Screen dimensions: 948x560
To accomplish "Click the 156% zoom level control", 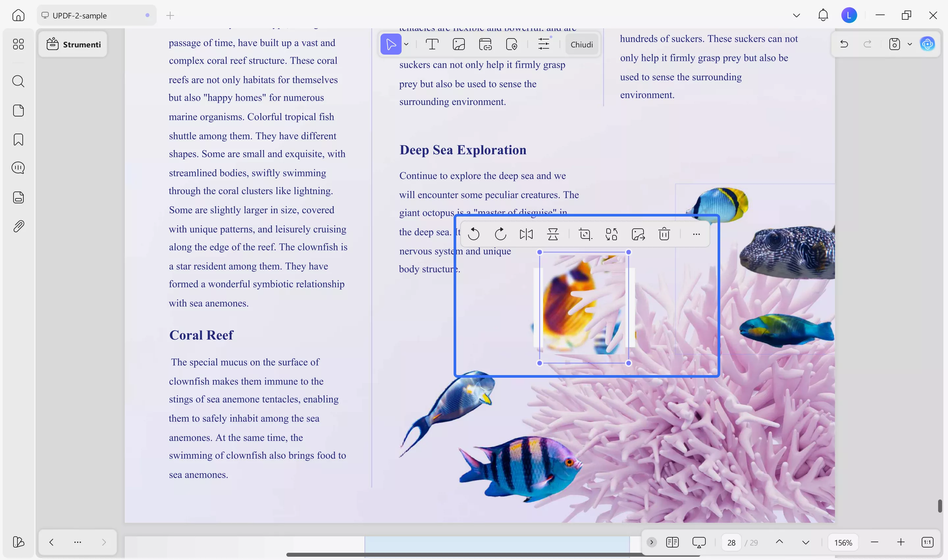I will [844, 542].
